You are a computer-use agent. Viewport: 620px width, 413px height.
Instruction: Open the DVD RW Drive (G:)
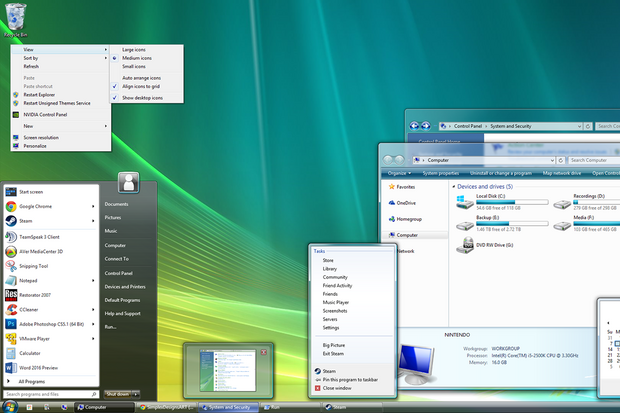(466, 243)
